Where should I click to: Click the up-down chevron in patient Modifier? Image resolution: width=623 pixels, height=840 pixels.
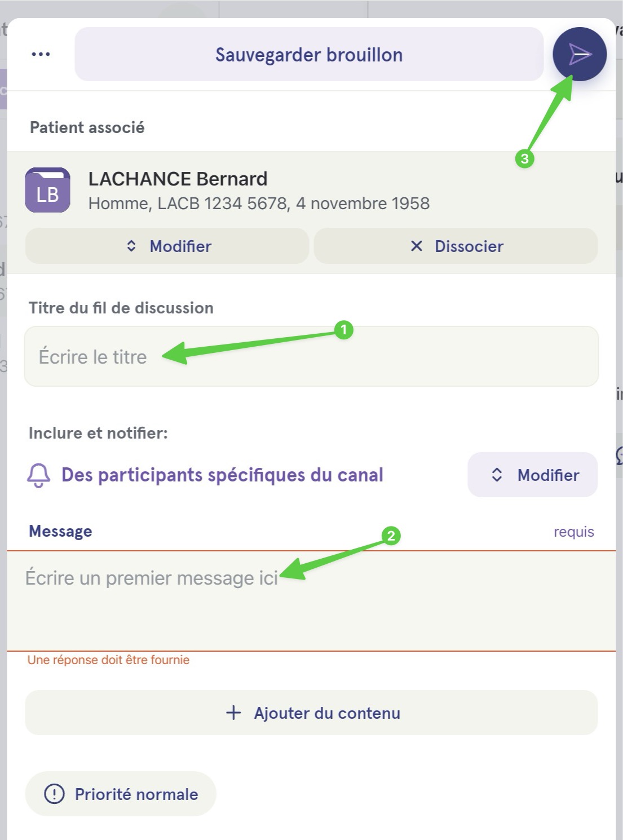[x=131, y=246]
